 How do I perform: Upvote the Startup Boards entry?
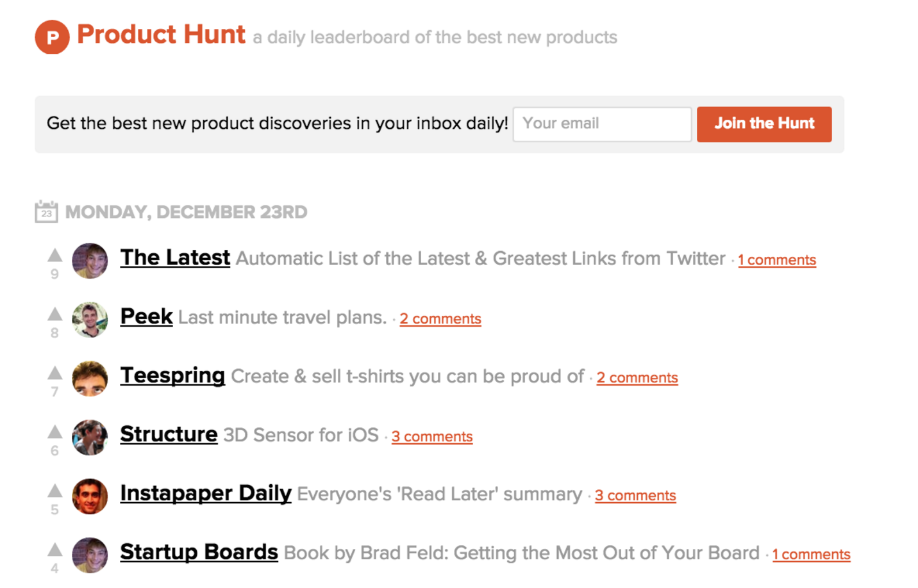pyautogui.click(x=55, y=550)
